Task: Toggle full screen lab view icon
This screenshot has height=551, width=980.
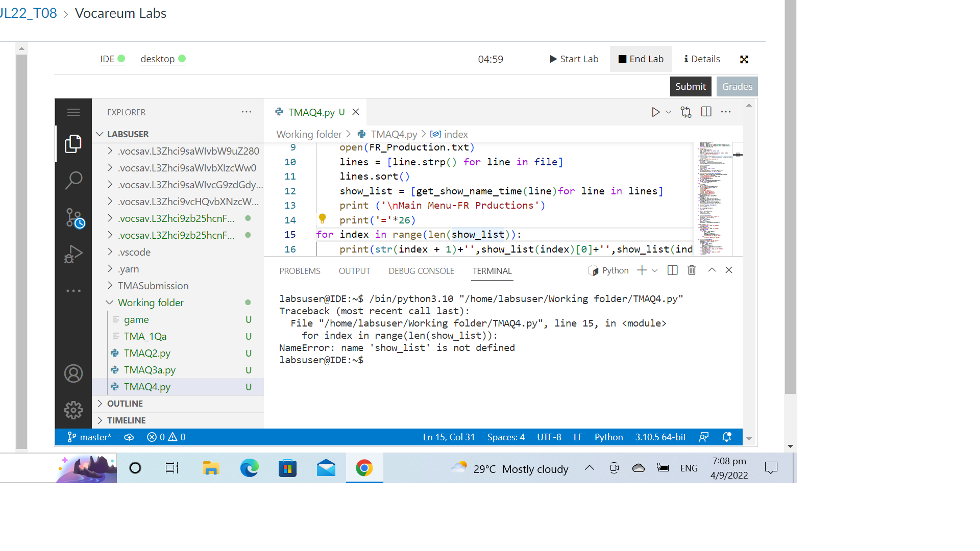Action: click(x=744, y=60)
